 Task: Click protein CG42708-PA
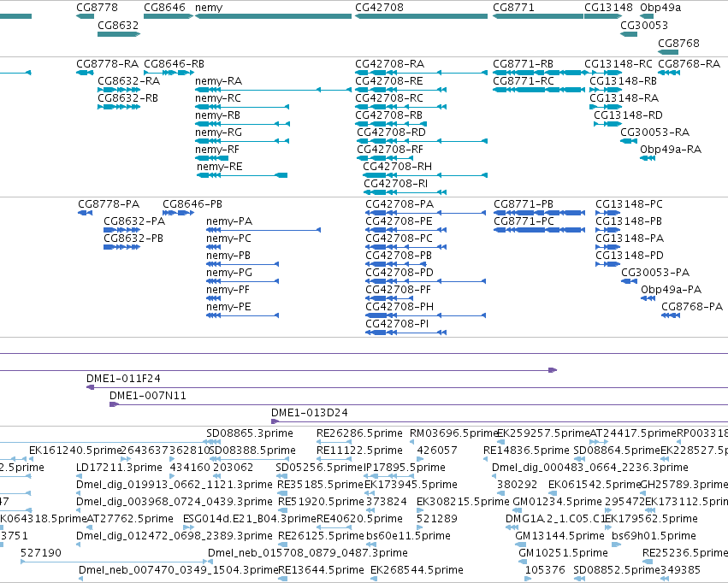click(400, 204)
